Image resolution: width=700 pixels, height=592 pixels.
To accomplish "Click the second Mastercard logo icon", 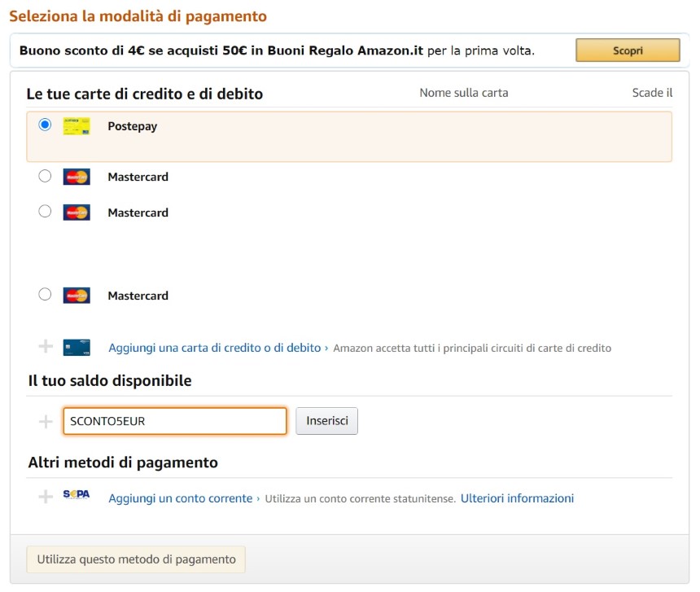I will [x=77, y=213].
